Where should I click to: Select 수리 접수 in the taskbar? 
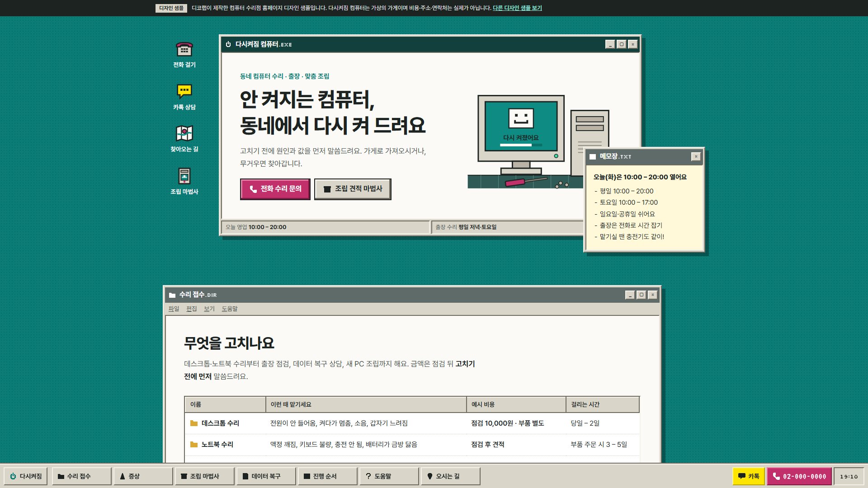pyautogui.click(x=81, y=476)
